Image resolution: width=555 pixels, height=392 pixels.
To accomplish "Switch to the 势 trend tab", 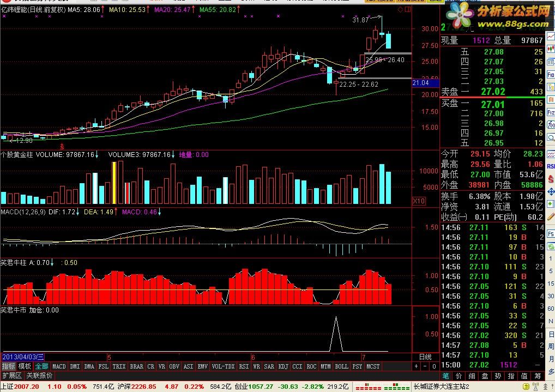I will tap(498, 376).
